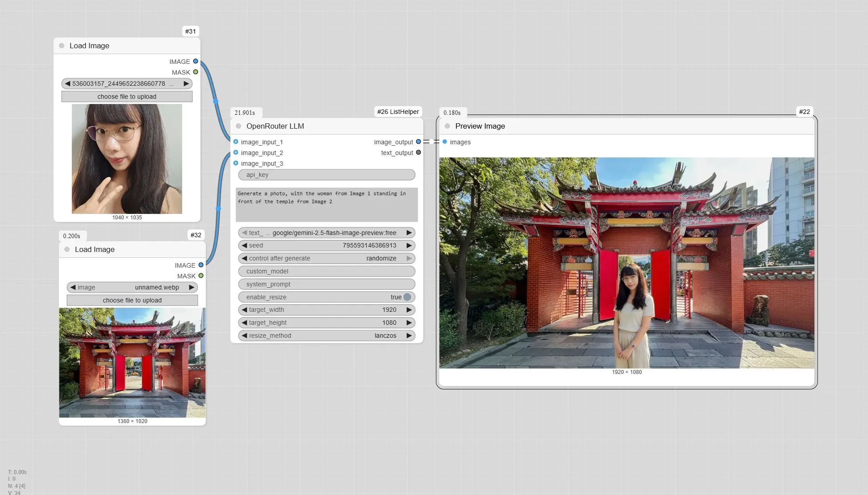Click the #26 ListHelper badge
The height and width of the screenshot is (495, 868).
pos(398,112)
